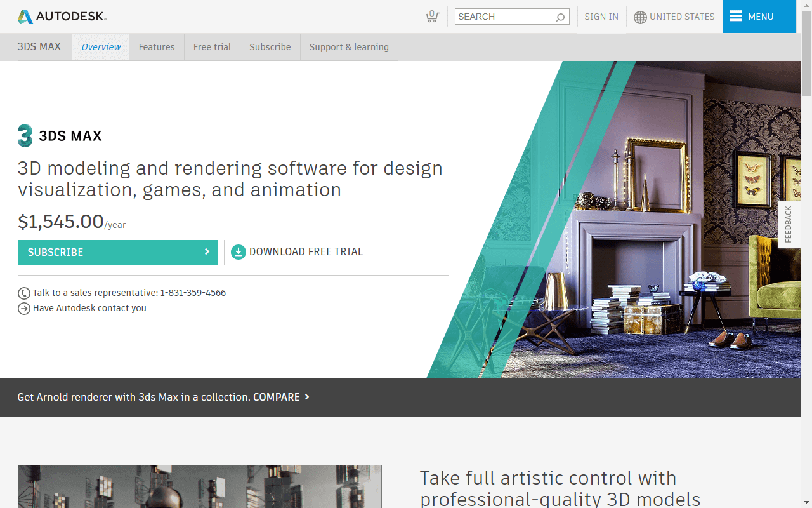Viewport: 812px width, 508px height.
Task: Click SIGN IN link
Action: (x=601, y=17)
